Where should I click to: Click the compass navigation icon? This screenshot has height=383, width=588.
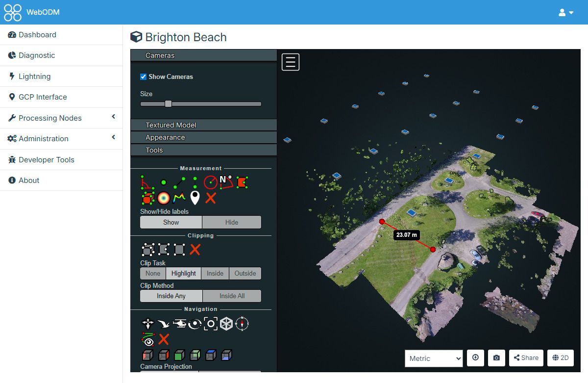click(243, 324)
